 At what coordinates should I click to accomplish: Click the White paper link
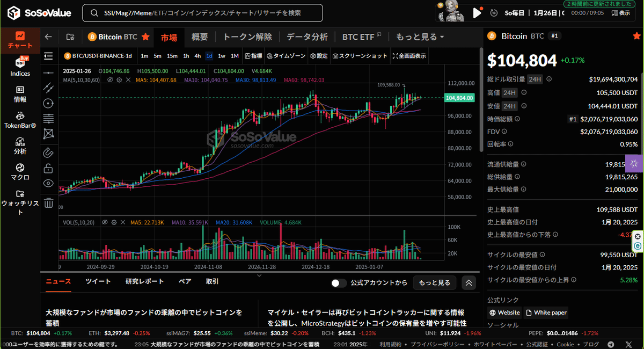(546, 312)
